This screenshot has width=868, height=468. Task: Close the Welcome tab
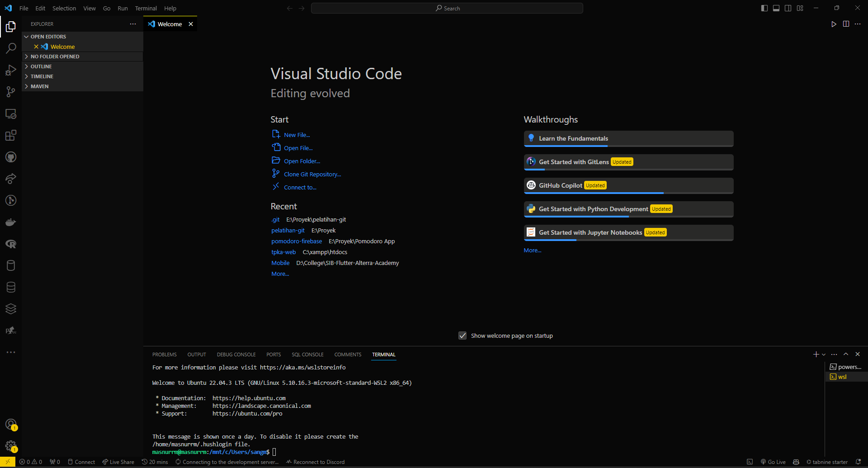pos(191,24)
